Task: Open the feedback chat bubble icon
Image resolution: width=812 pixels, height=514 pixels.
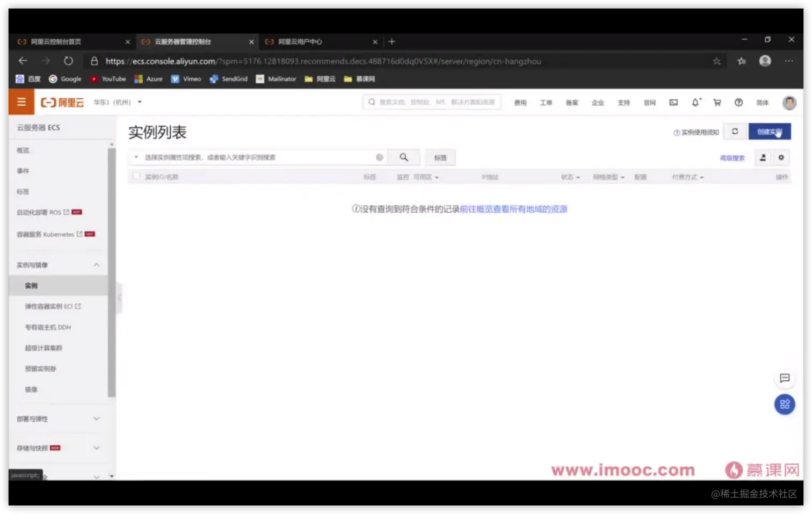Action: 785,378
